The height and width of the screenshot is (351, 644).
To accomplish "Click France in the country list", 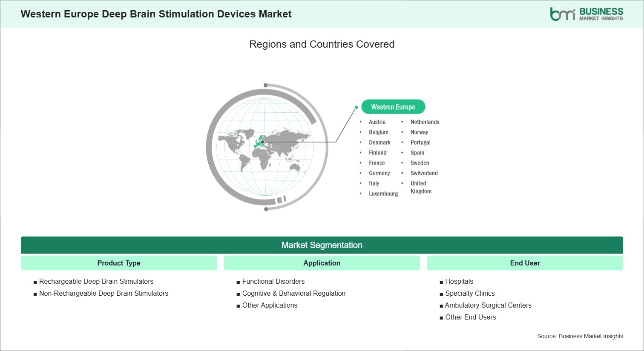I will click(377, 163).
